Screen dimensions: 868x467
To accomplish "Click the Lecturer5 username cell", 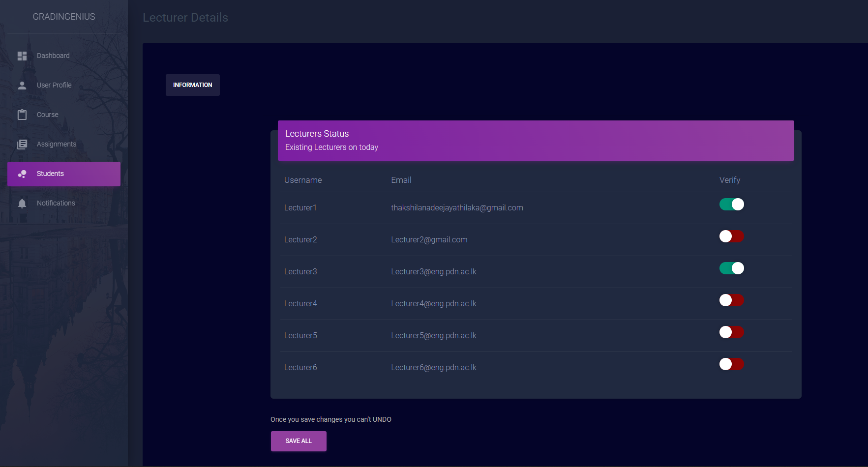I will click(300, 336).
